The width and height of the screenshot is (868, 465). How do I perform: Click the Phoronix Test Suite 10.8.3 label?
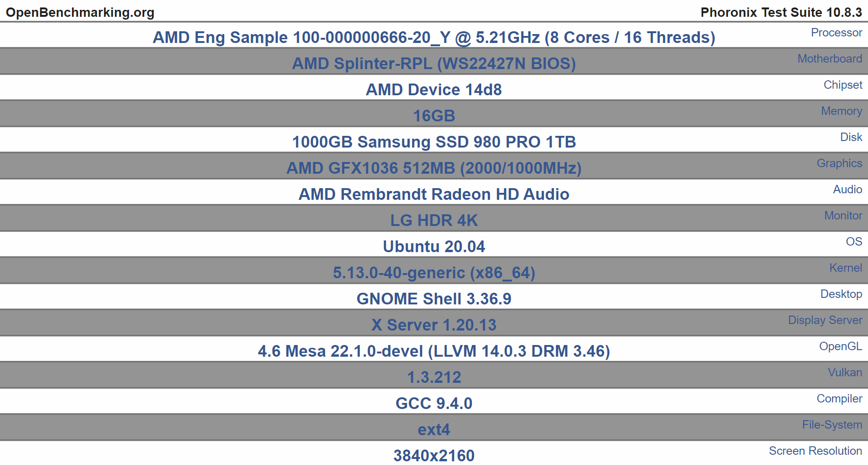point(781,13)
